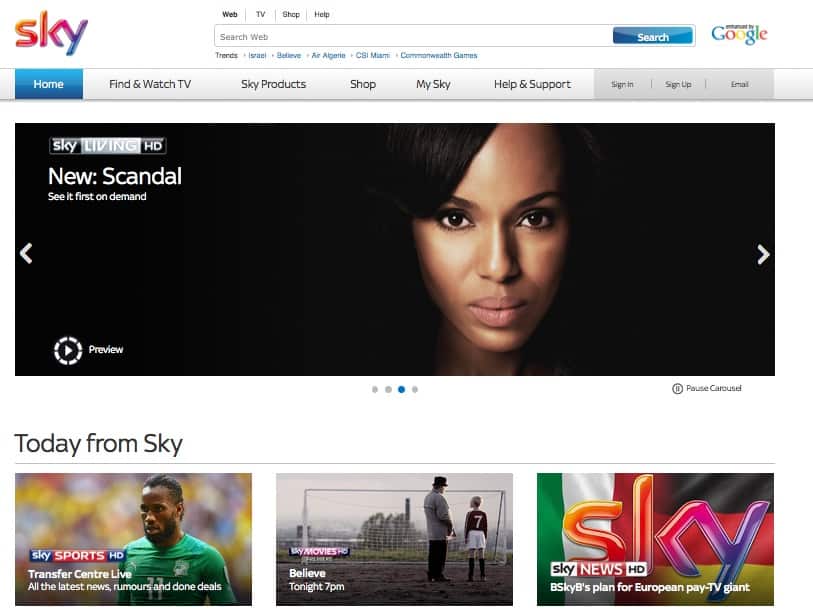Click the See it first on demand text
The image size is (813, 615).
97,197
